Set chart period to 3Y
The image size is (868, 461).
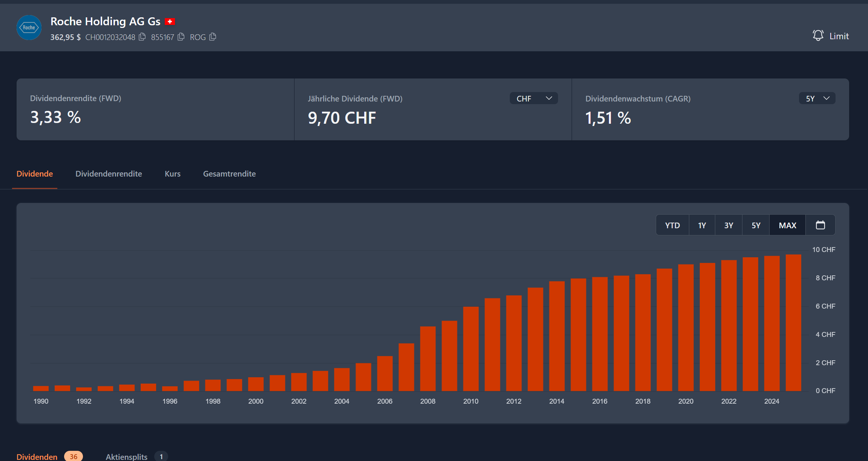pyautogui.click(x=728, y=225)
